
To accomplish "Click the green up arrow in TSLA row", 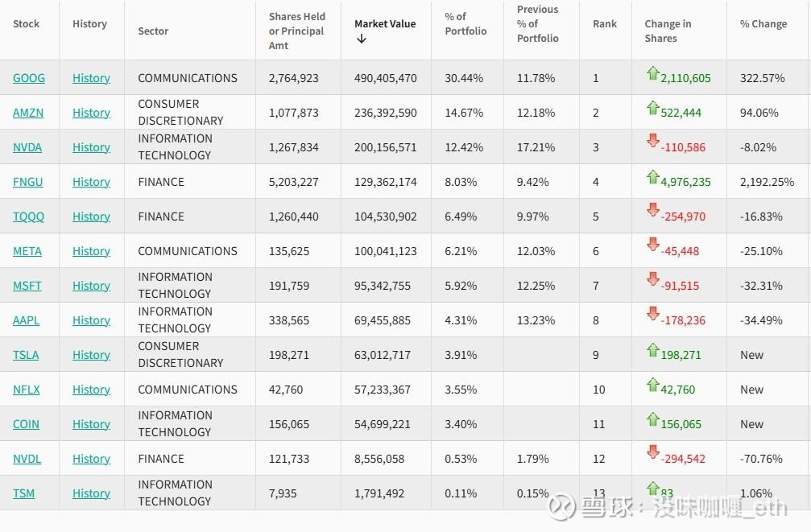I will 652,350.
